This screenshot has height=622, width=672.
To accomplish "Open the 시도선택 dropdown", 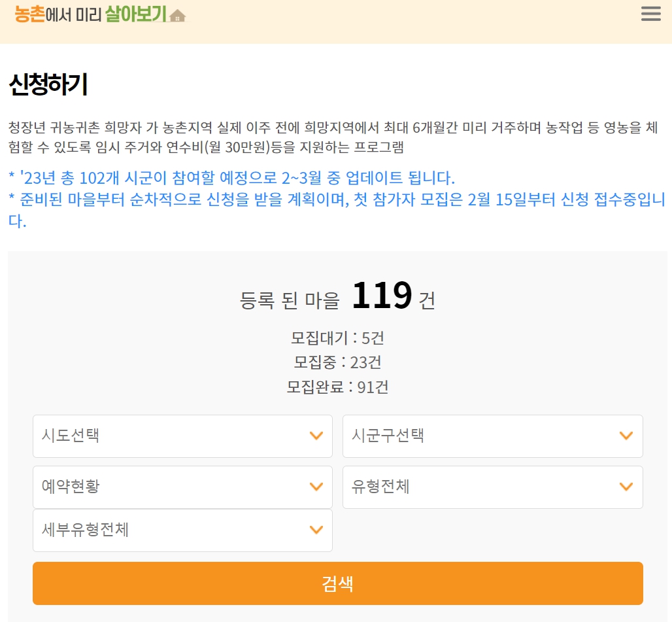I will (x=182, y=436).
